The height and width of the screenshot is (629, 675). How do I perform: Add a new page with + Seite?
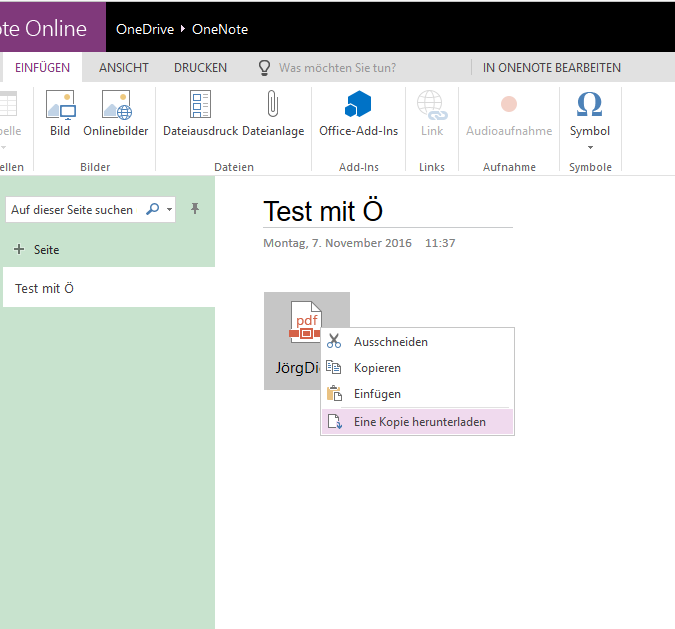click(38, 249)
